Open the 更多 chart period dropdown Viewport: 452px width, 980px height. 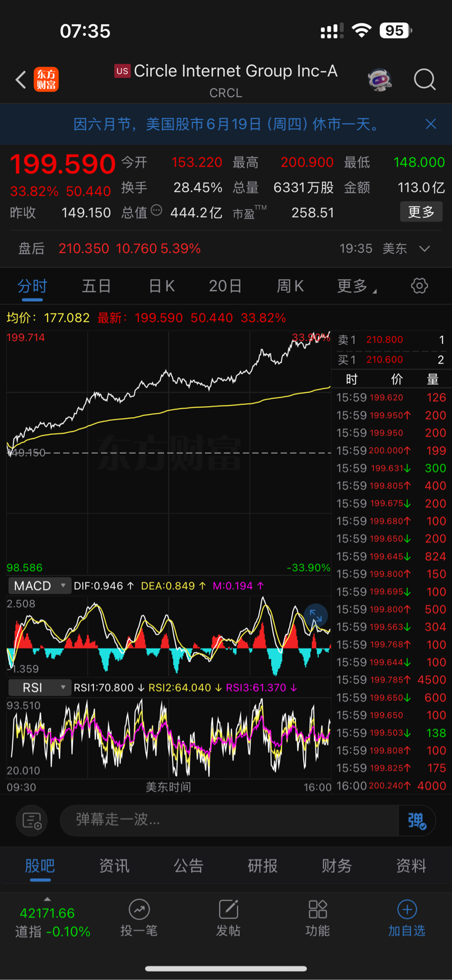click(357, 286)
